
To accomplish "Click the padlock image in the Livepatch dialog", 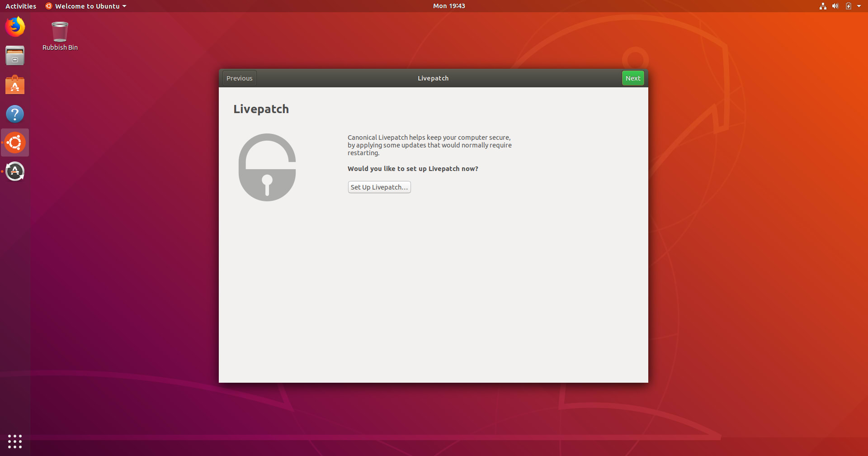I will click(x=267, y=167).
